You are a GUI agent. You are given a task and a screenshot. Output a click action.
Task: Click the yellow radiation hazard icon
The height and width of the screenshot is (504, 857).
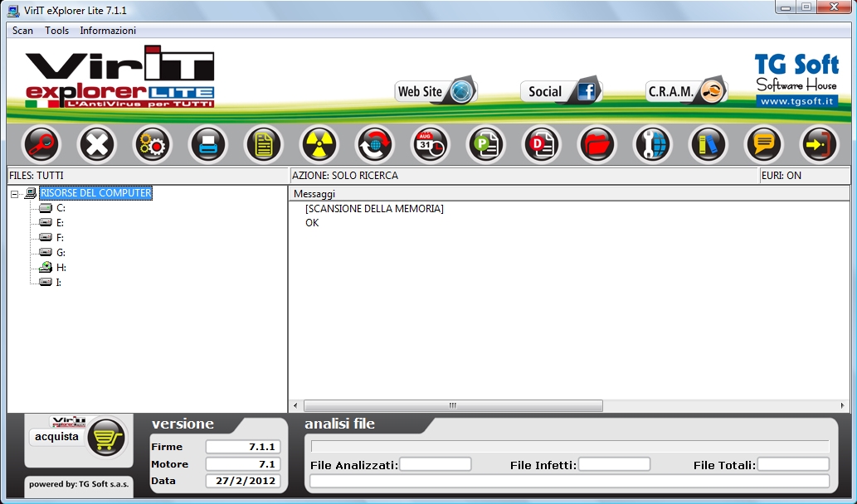tap(319, 145)
